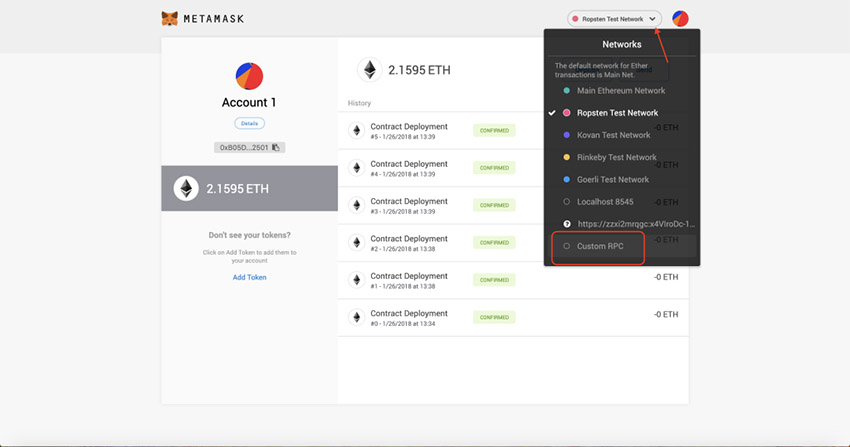This screenshot has width=850, height=447.
Task: Click the "Don't see your tokens?" text
Action: pyautogui.click(x=249, y=235)
